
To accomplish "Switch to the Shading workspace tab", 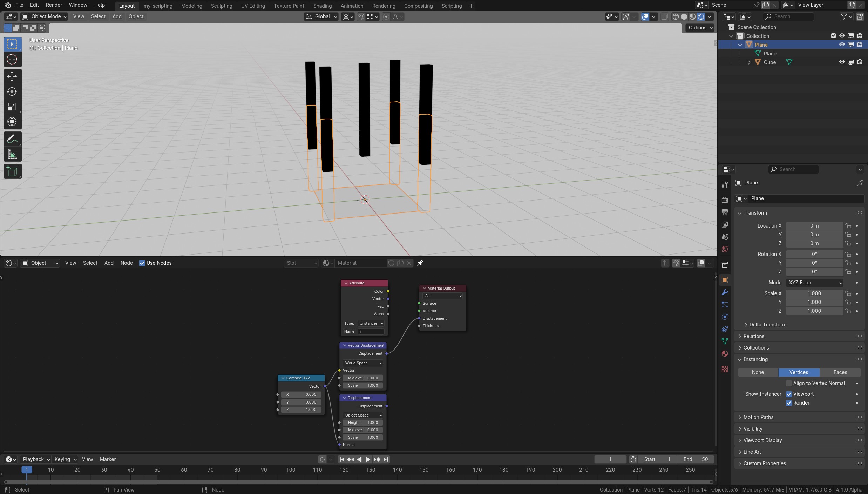I will [322, 6].
